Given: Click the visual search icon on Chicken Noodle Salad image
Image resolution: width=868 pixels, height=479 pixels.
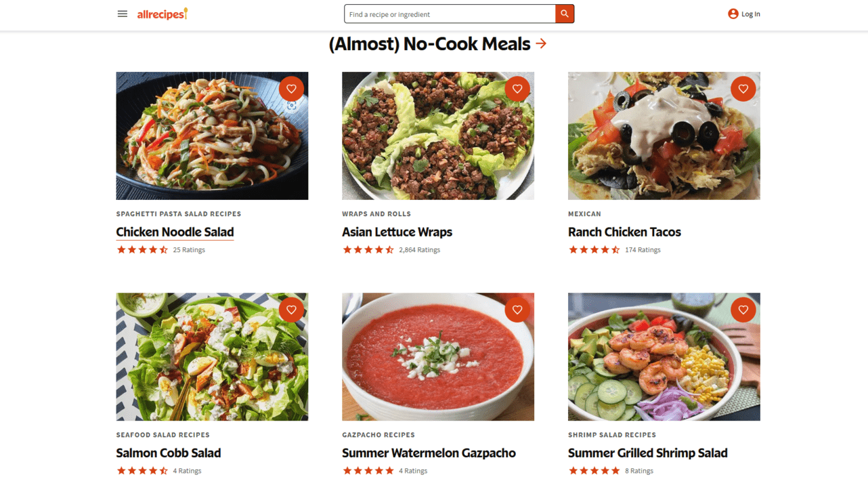Looking at the screenshot, I should [292, 106].
